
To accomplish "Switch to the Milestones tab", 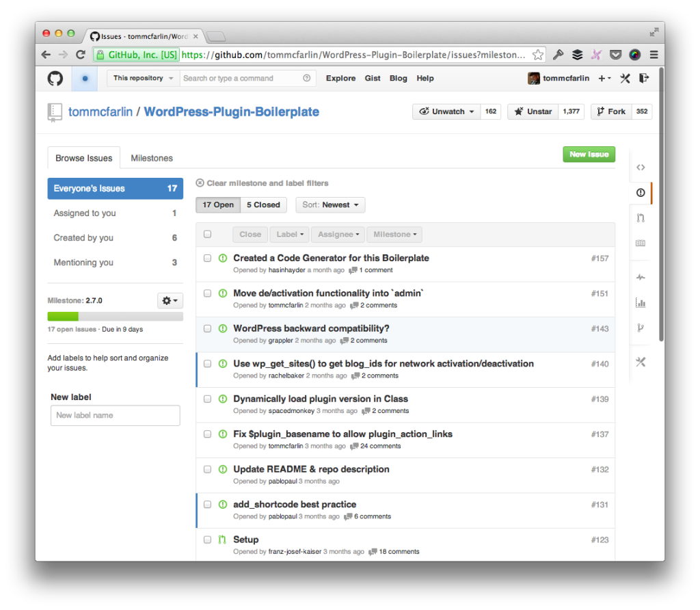I will pyautogui.click(x=152, y=158).
